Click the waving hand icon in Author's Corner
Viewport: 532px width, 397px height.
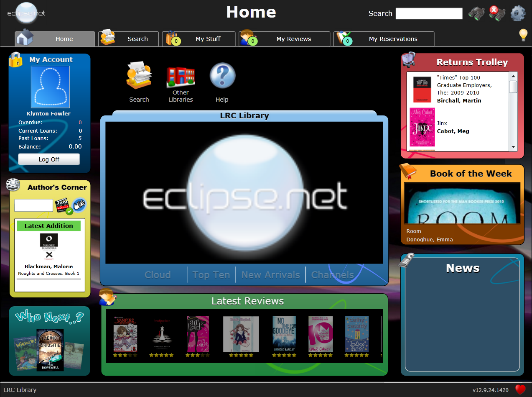pyautogui.click(x=79, y=205)
